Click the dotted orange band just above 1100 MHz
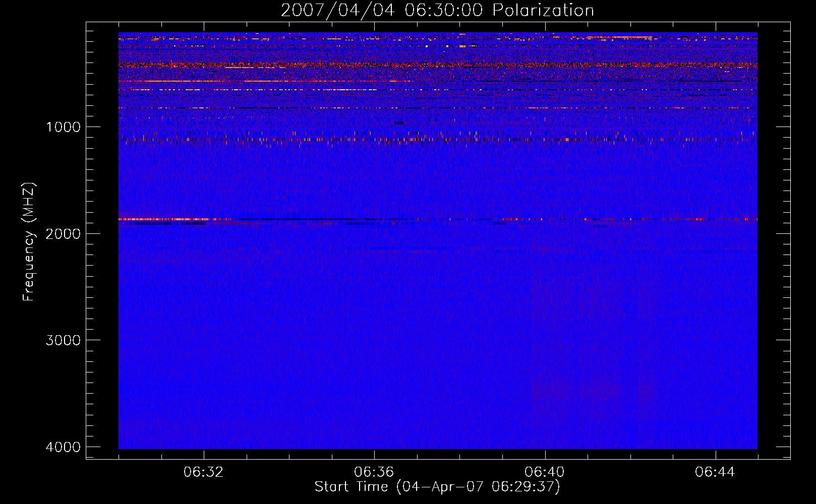 click(438, 139)
